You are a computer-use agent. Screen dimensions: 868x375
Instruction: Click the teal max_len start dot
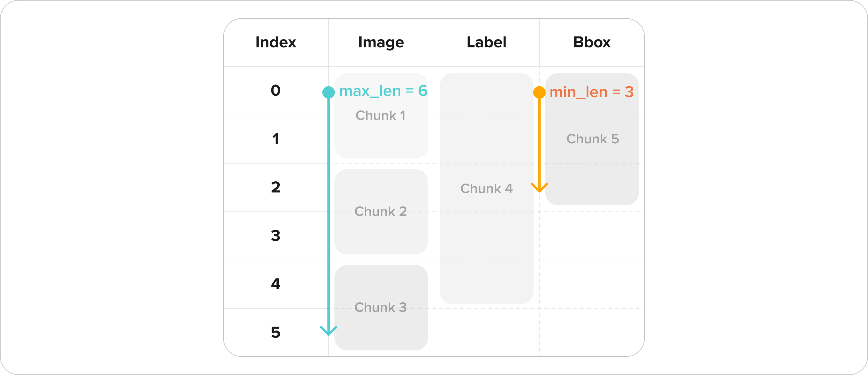pyautogui.click(x=329, y=92)
